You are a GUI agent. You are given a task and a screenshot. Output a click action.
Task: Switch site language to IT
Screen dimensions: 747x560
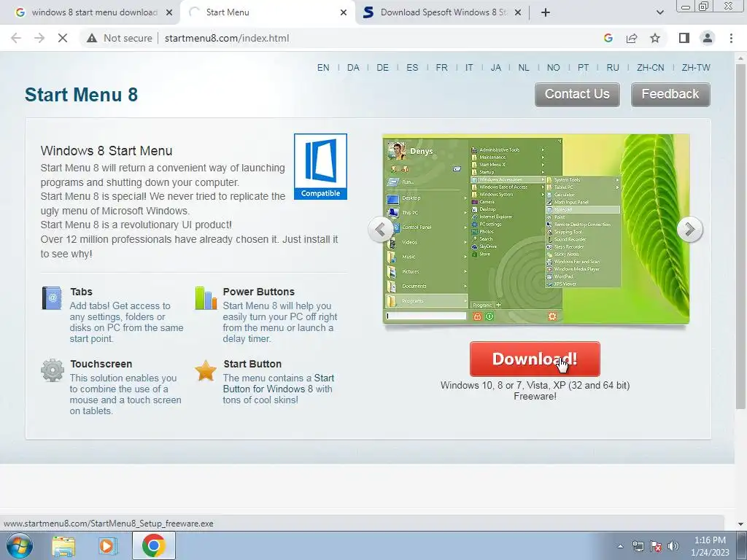point(469,68)
